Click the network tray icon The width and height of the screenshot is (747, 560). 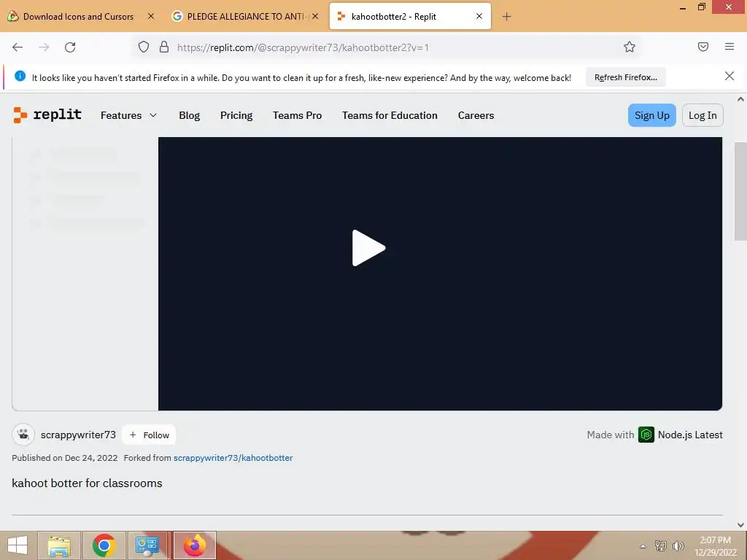661,545
